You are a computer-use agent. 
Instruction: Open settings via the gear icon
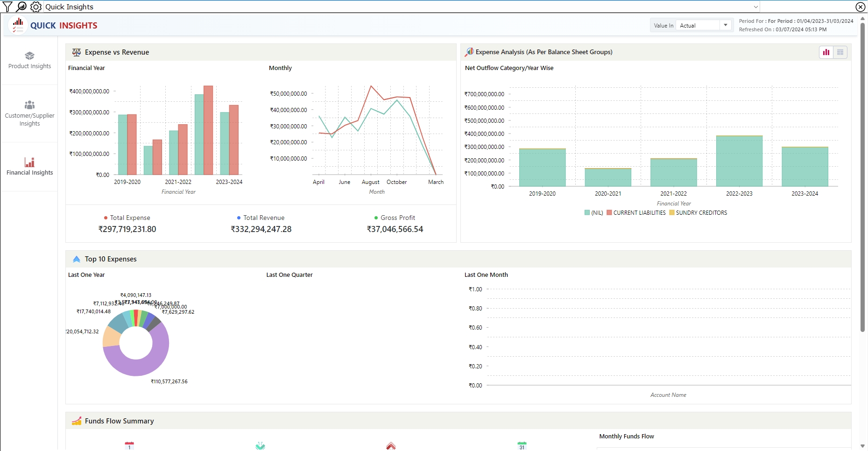tap(36, 7)
